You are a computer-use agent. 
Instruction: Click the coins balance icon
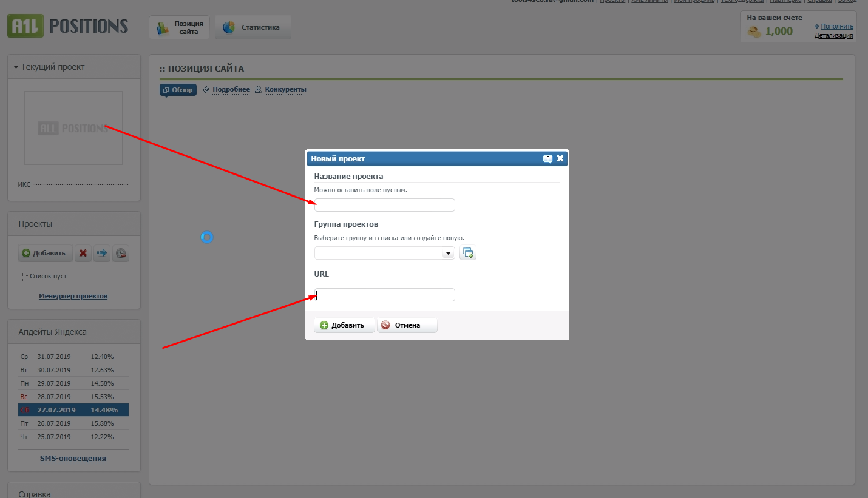click(754, 32)
